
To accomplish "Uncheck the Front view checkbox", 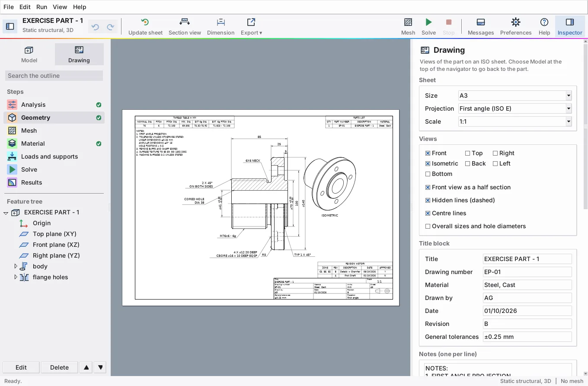I will 428,153.
